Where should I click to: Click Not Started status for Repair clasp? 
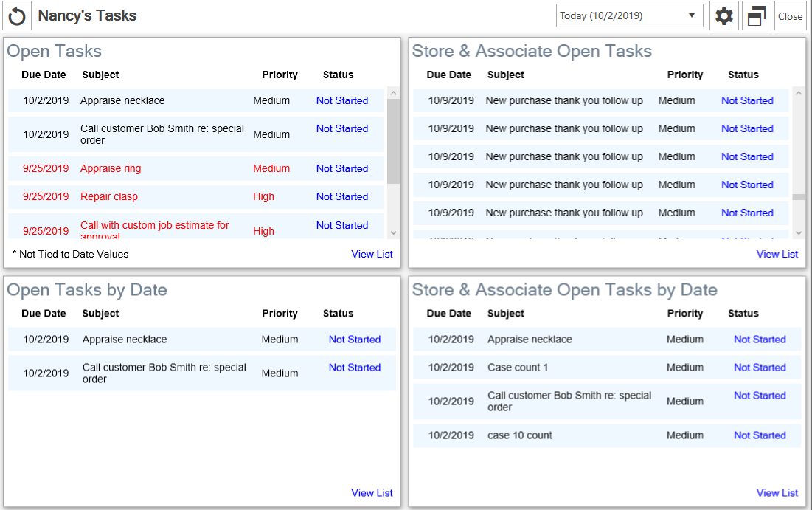point(341,197)
